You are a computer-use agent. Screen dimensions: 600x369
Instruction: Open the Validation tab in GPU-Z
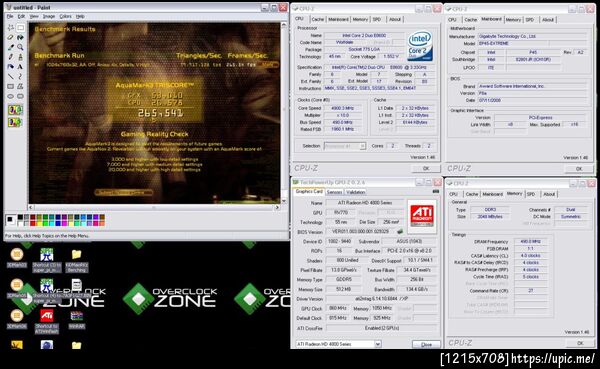pyautogui.click(x=355, y=192)
